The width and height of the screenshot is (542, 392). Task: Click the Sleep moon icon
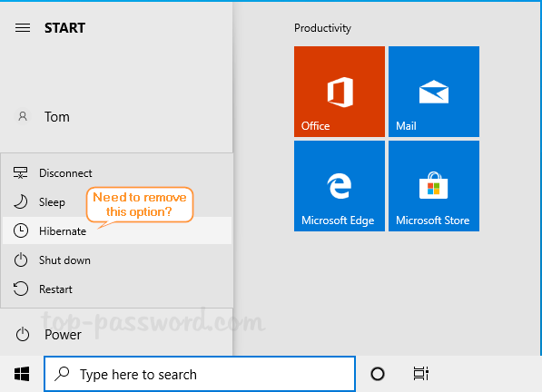(20, 201)
